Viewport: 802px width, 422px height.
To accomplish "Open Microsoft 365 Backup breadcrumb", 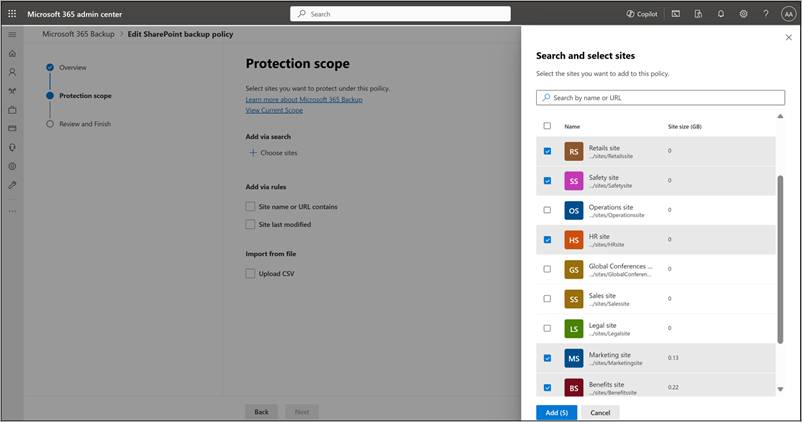I will pyautogui.click(x=78, y=34).
